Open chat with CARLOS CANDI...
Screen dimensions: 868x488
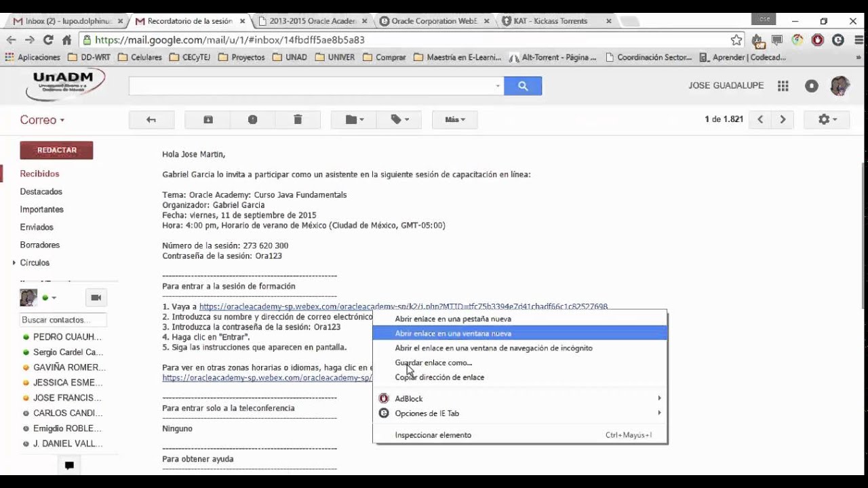click(62, 413)
